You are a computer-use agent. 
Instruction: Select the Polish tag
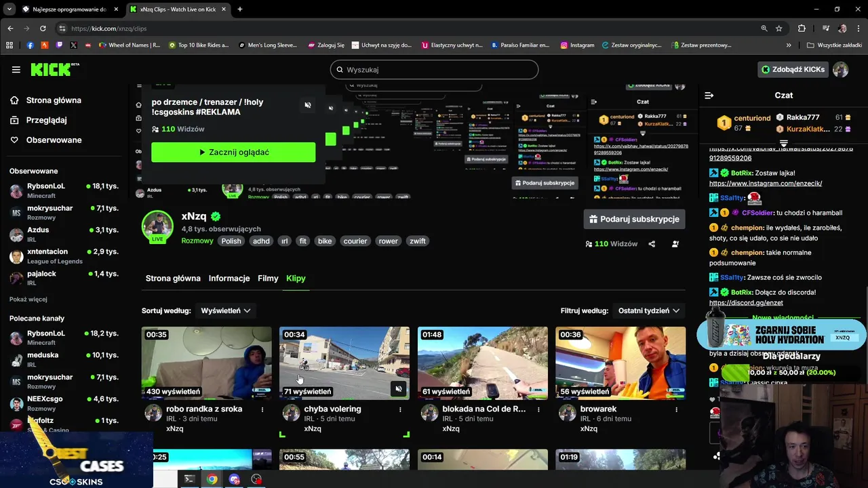(x=231, y=241)
